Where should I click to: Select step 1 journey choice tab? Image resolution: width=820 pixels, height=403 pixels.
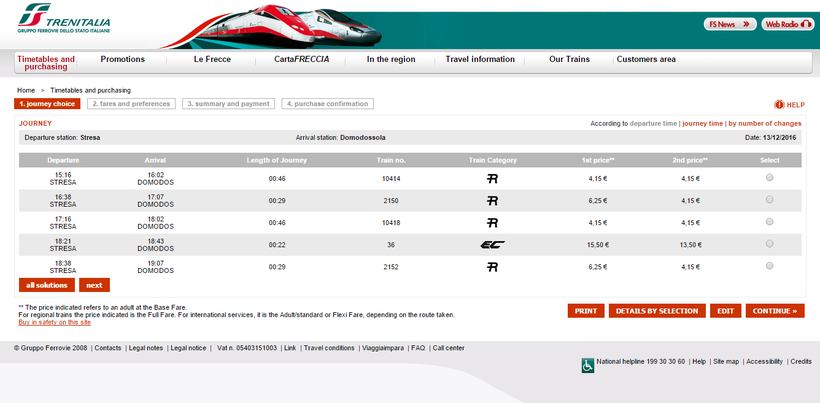click(x=47, y=104)
